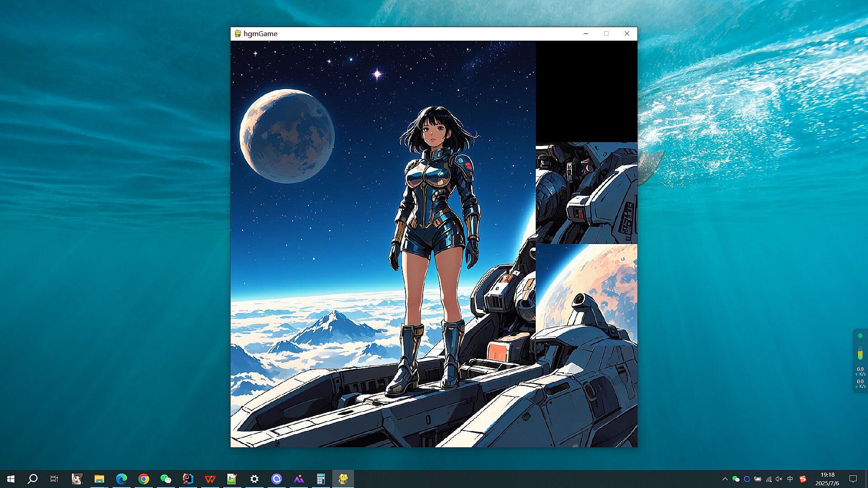This screenshot has height=488, width=868.
Task: Open Google Chrome from taskbar
Action: pyautogui.click(x=144, y=479)
